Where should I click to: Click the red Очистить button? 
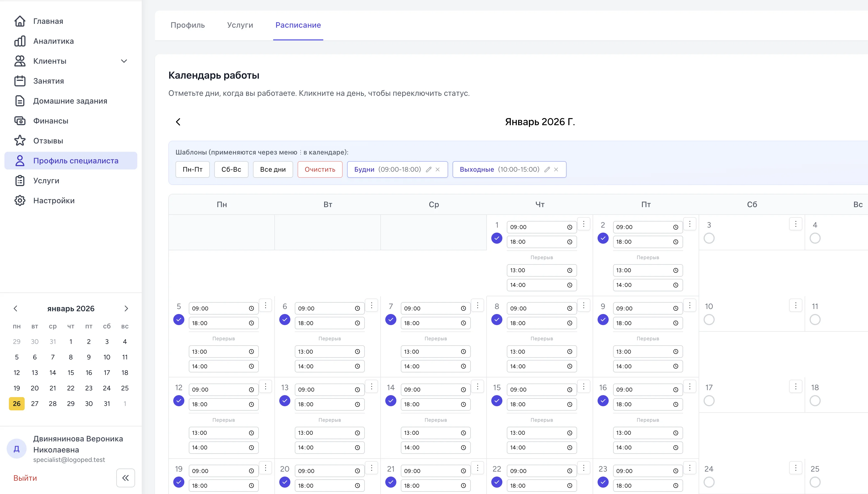pos(320,169)
